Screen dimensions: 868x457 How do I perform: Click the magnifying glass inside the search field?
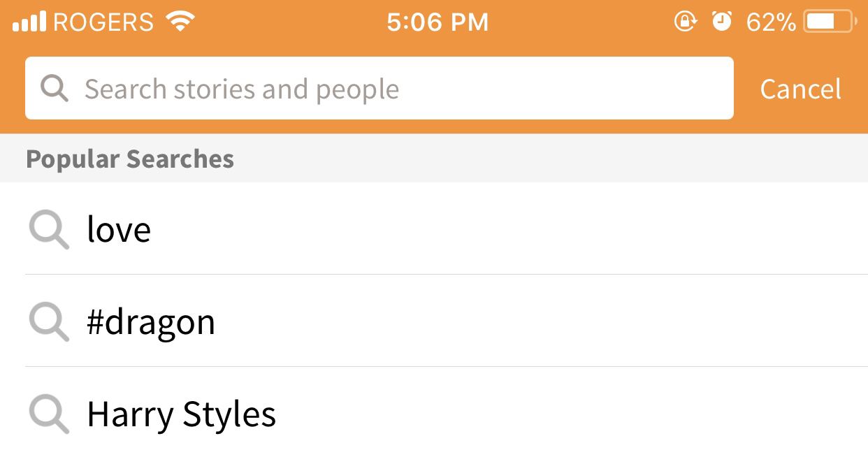click(x=55, y=88)
